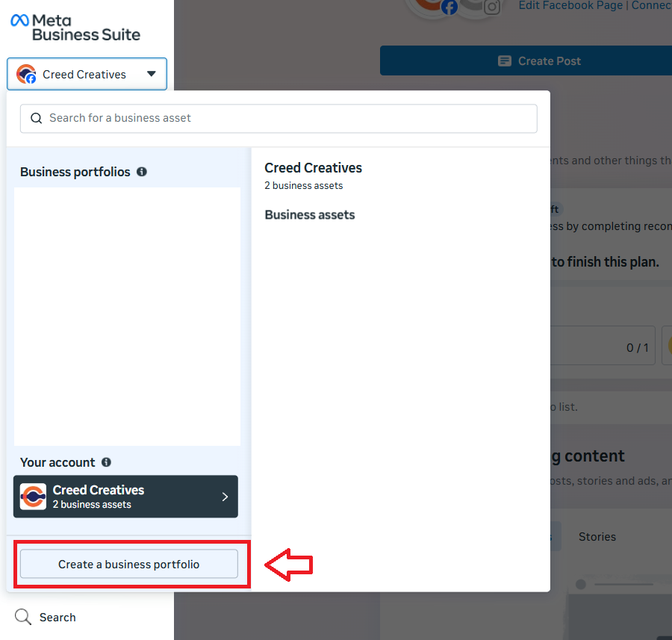Click the Creed Creatives heading in the panel
The width and height of the screenshot is (672, 640).
click(x=314, y=168)
